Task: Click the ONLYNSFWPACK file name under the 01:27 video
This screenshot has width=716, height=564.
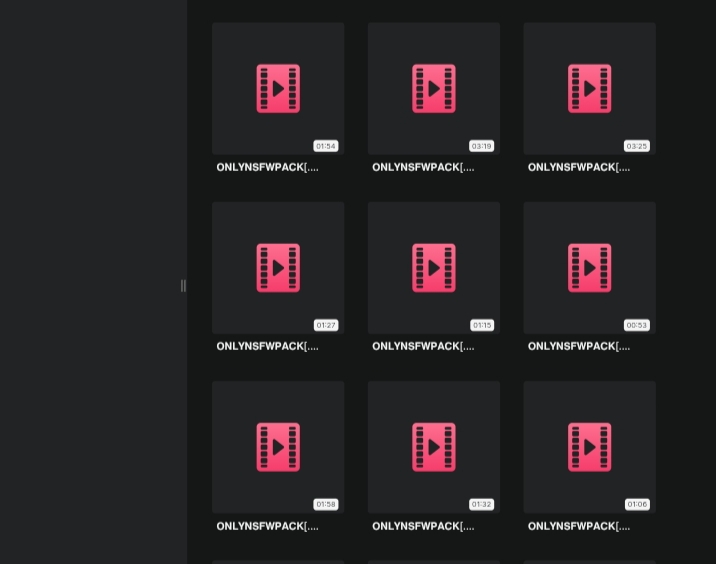Action: click(x=267, y=347)
